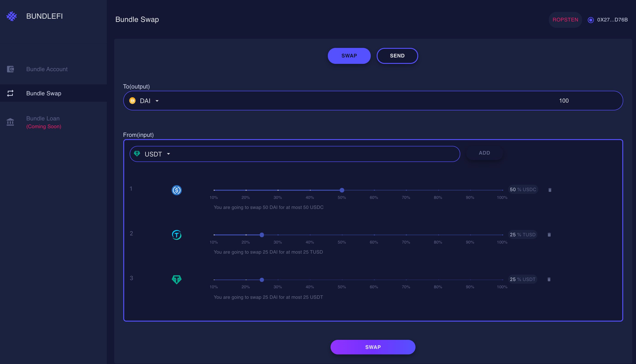
Task: Switch to the SEND tab
Action: pyautogui.click(x=397, y=56)
